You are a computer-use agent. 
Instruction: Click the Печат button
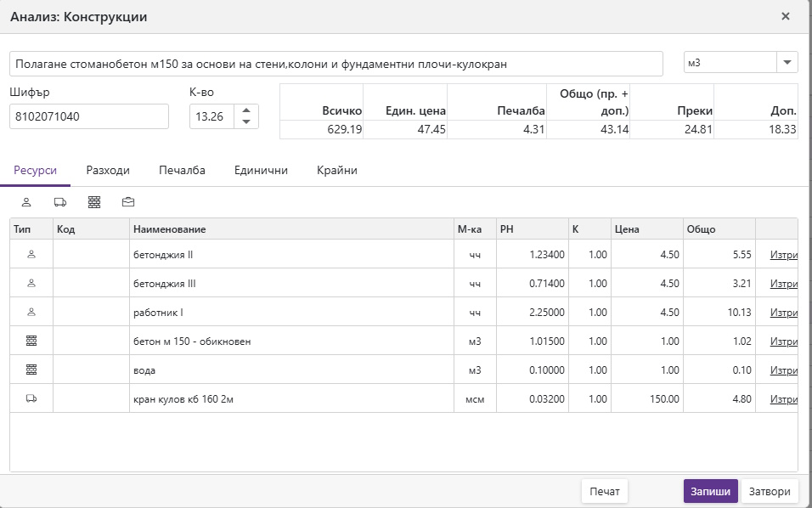(x=604, y=491)
